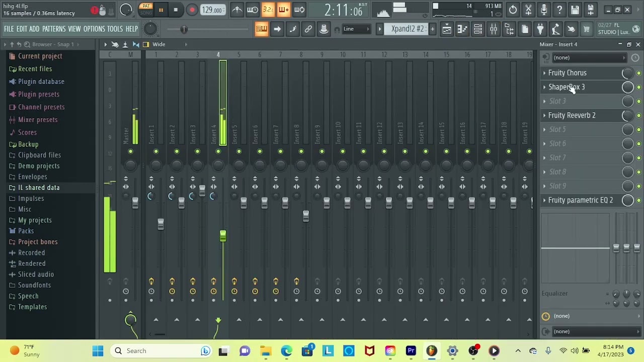This screenshot has width=644, height=362.
Task: Open the piano roll view icon
Action: point(462,29)
